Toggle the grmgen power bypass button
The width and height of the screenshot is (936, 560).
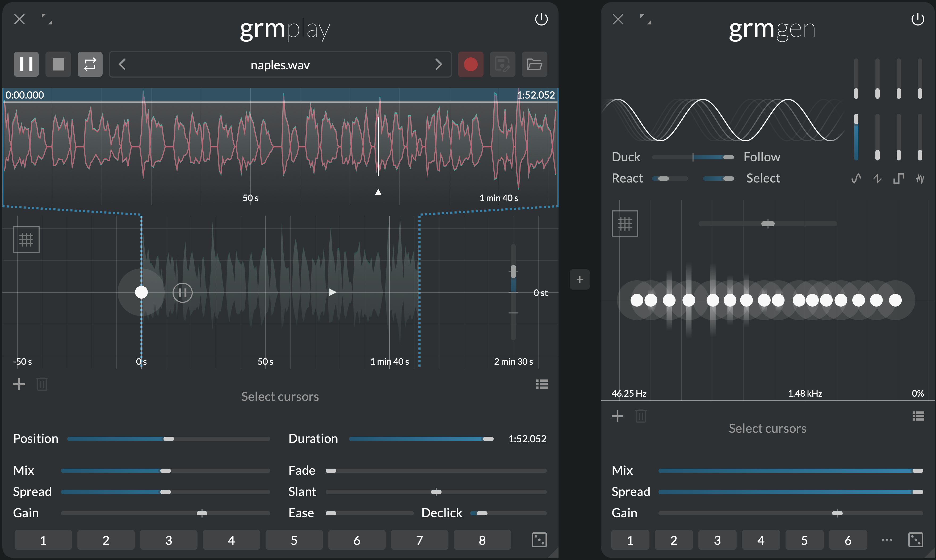click(917, 19)
